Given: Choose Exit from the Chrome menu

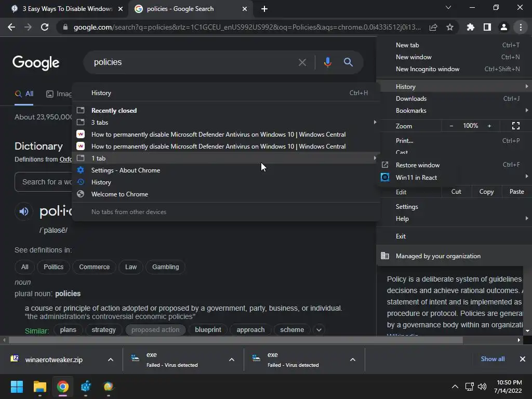Looking at the screenshot, I should (x=454, y=236).
